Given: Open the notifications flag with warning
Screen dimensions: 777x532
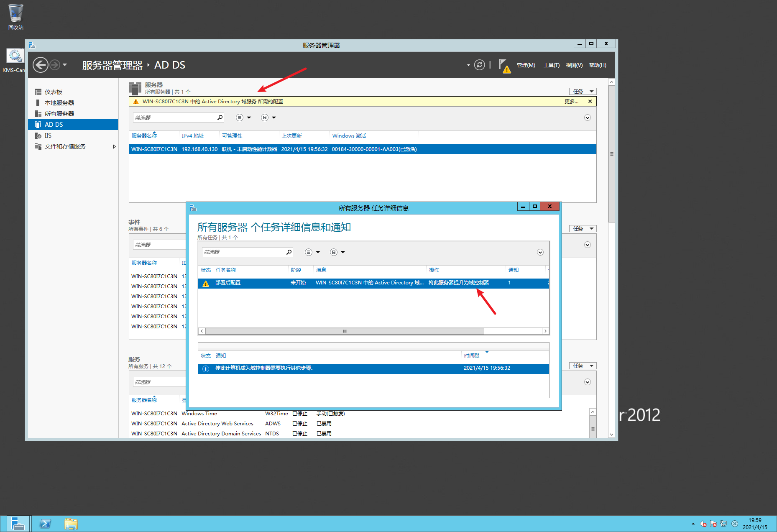Looking at the screenshot, I should click(x=504, y=66).
